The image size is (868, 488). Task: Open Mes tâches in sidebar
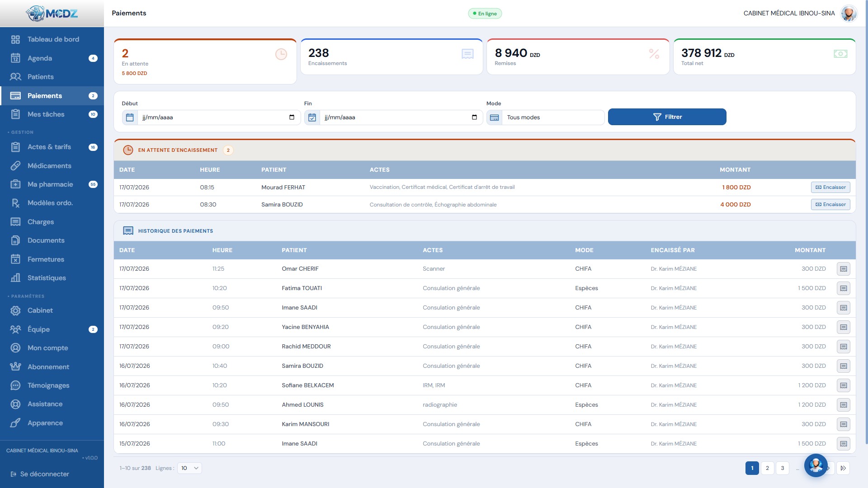click(x=52, y=114)
